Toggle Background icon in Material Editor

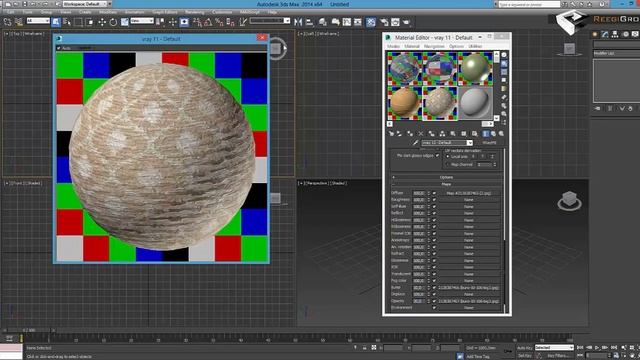point(504,72)
